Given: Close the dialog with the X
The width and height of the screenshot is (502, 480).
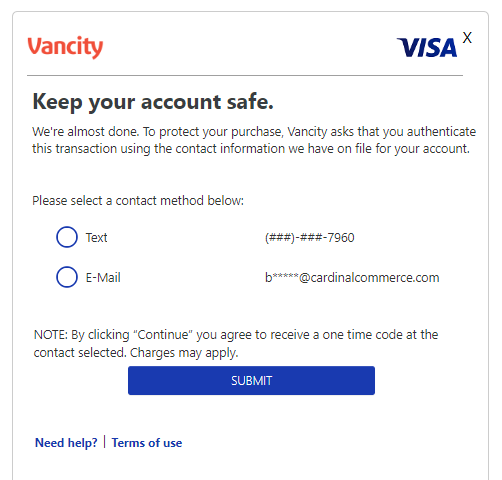Looking at the screenshot, I should (x=467, y=38).
